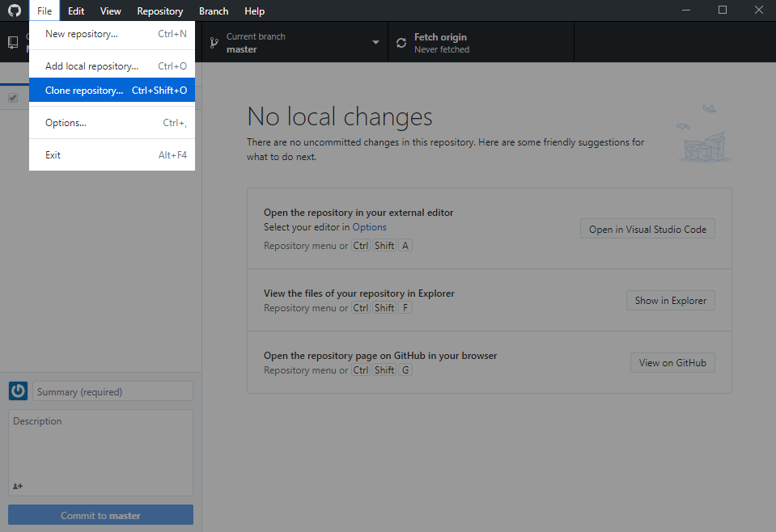Close the GitHub Desktop window
Image resolution: width=776 pixels, height=532 pixels.
point(759,11)
